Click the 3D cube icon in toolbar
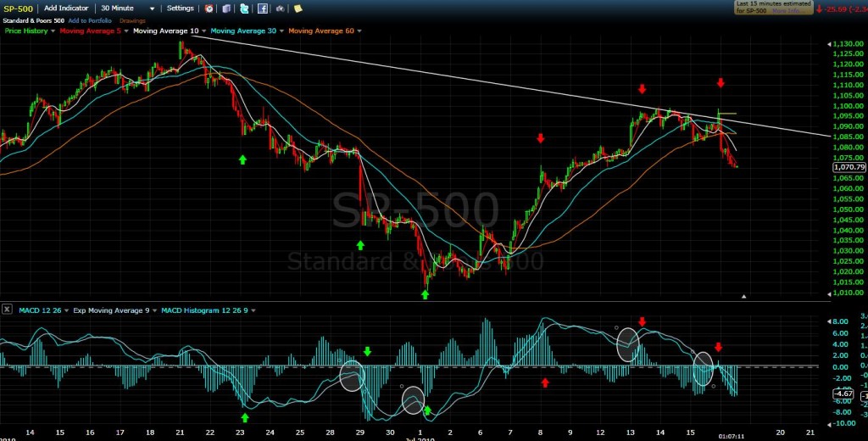Image resolution: width=868 pixels, height=441 pixels. tap(226, 8)
